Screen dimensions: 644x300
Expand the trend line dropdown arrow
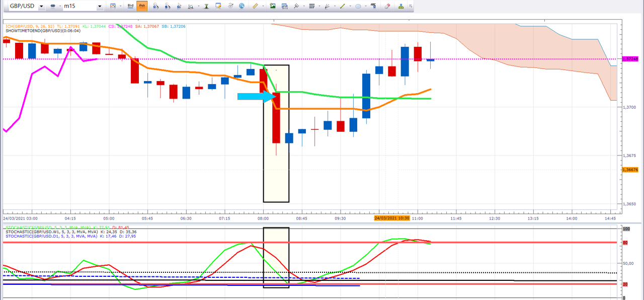[x=350, y=6]
